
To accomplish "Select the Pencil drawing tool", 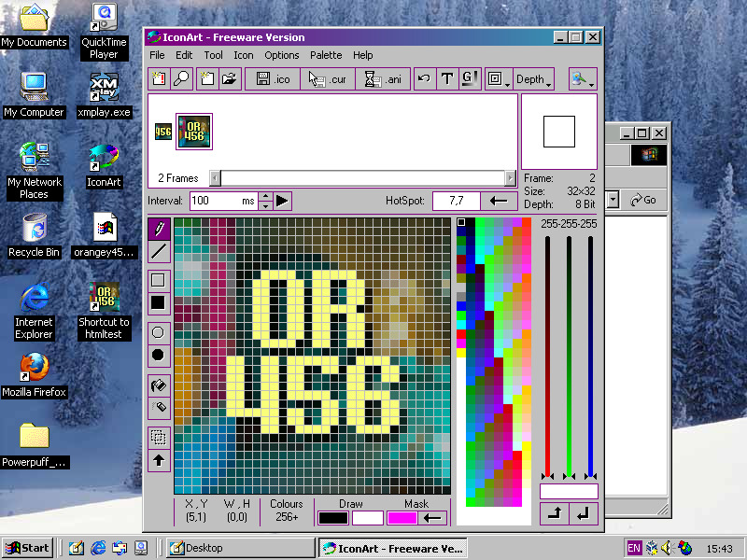I will [x=159, y=228].
